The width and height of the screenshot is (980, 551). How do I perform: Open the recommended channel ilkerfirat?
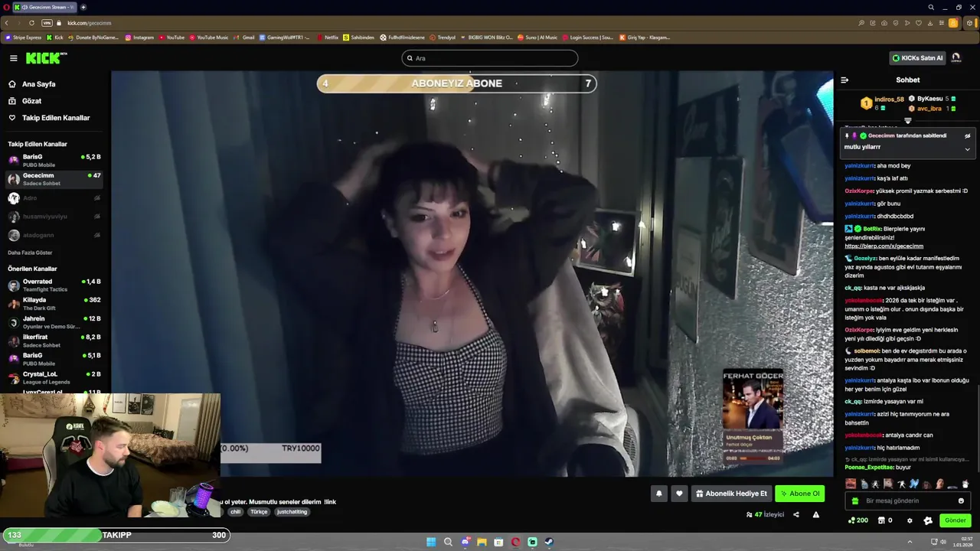coord(54,341)
